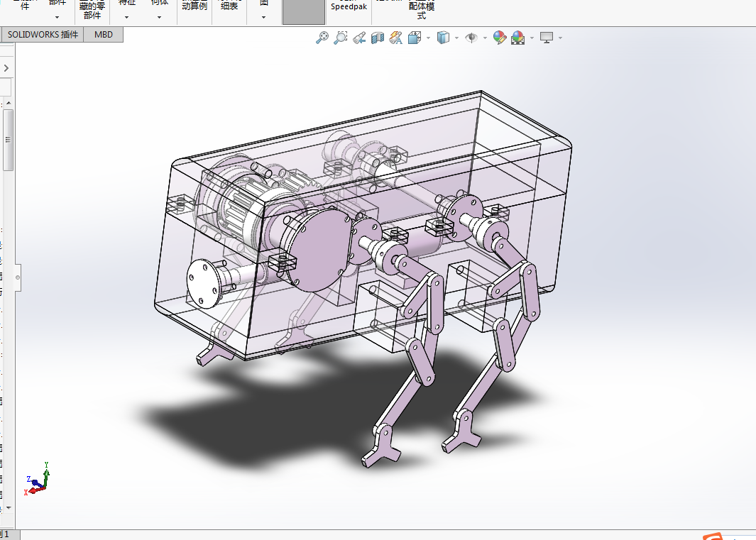Open the Edit Appearance color ball tool
The height and width of the screenshot is (540, 756).
tap(500, 38)
